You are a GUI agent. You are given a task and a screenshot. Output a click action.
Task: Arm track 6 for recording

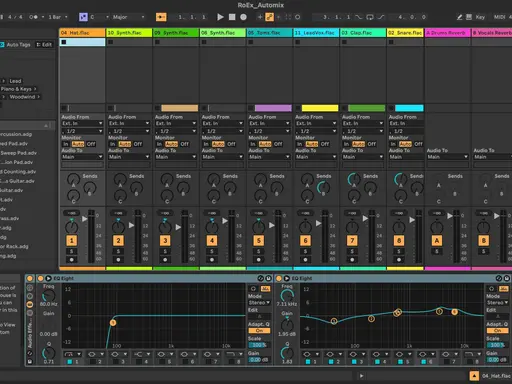[305, 260]
